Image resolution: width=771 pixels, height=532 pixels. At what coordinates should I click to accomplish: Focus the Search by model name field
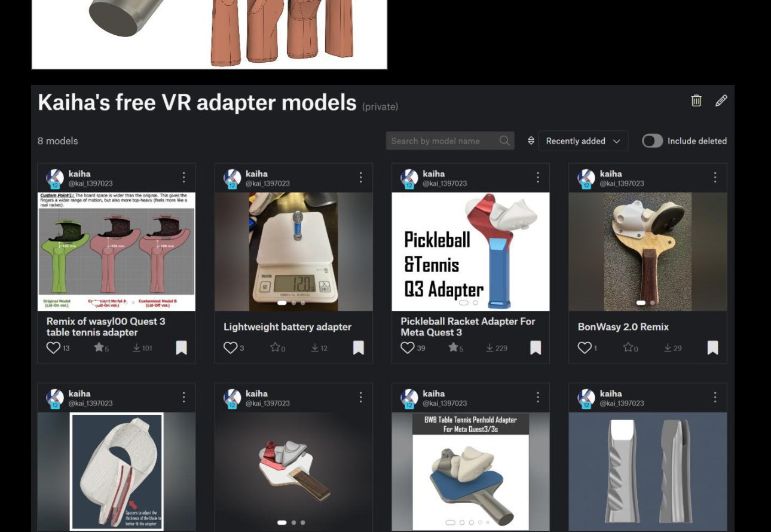(x=450, y=141)
